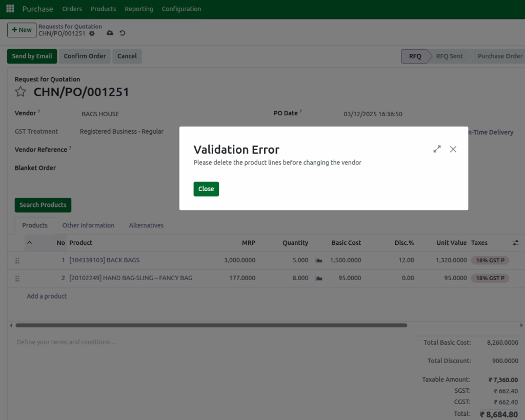Click the drag handle on the BACK BAGS row
The image size is (525, 420).
click(17, 260)
